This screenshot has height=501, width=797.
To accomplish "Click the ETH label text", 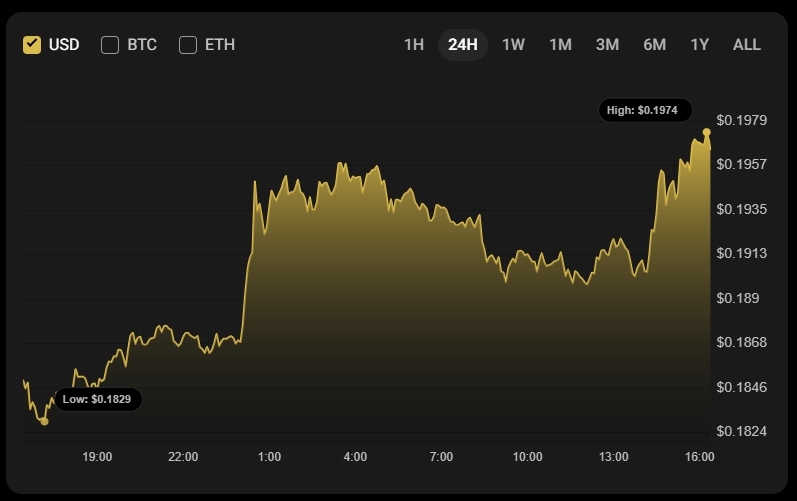I will [220, 45].
